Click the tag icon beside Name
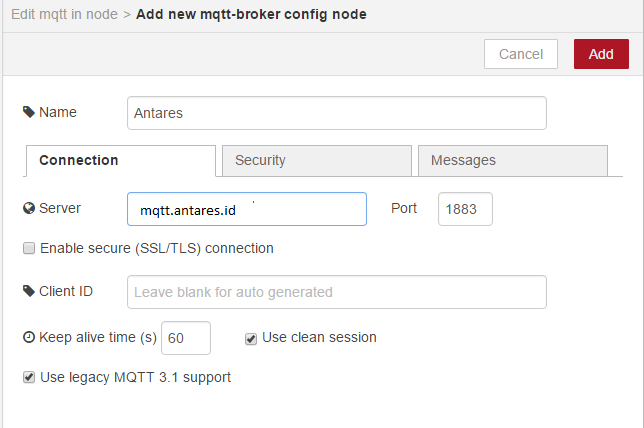The width and height of the screenshot is (644, 428). click(x=29, y=112)
